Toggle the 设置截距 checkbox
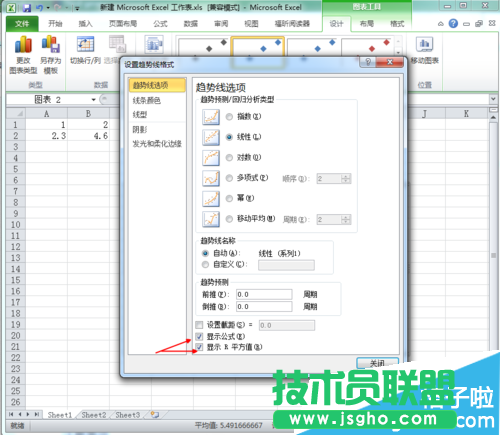Screen dimensions: 500x435 (x=199, y=325)
